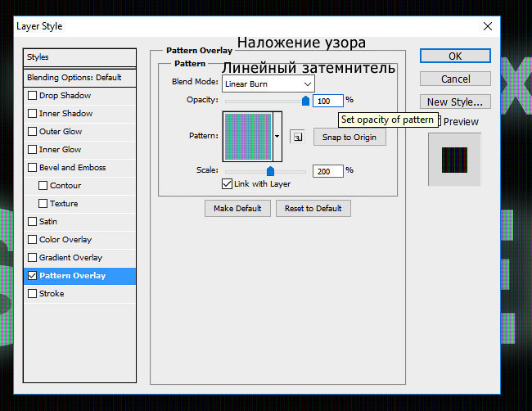Enable Satin checkbox
The height and width of the screenshot is (411, 532).
pos(32,221)
